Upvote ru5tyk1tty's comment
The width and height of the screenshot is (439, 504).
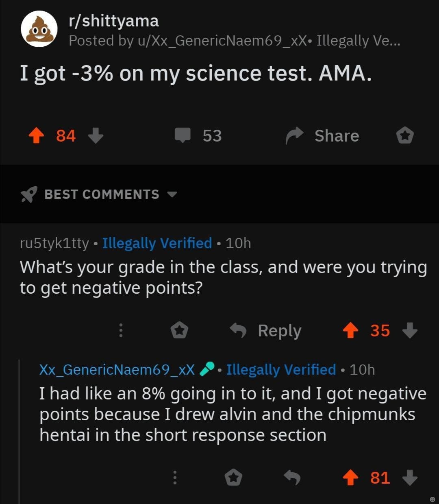pos(350,330)
